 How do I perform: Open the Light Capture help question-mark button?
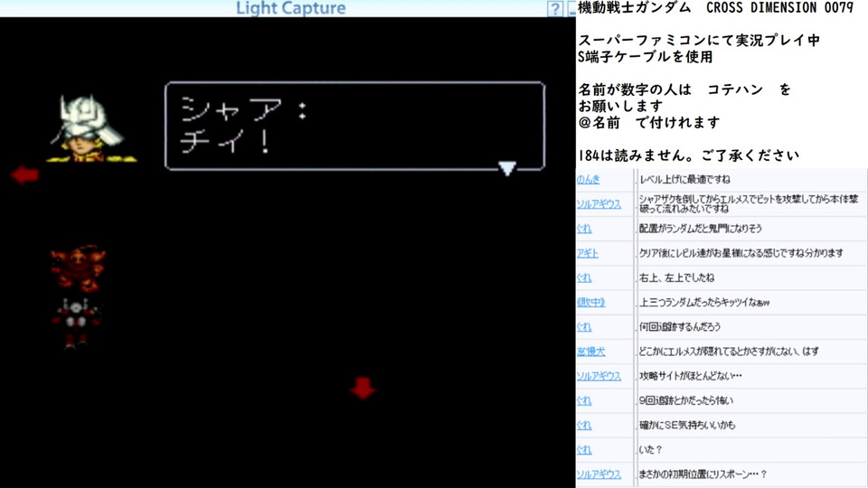(x=554, y=9)
